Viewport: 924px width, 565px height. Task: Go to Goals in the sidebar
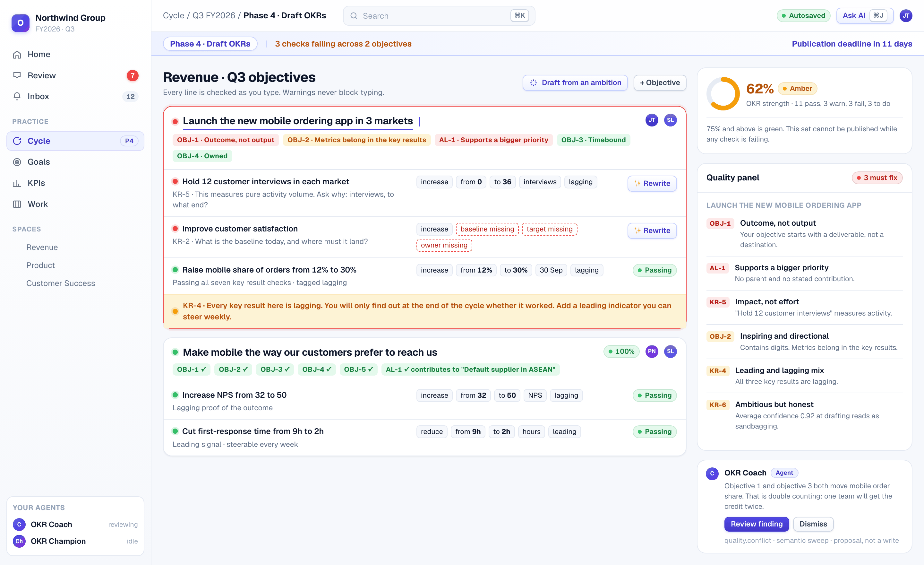coord(75,162)
